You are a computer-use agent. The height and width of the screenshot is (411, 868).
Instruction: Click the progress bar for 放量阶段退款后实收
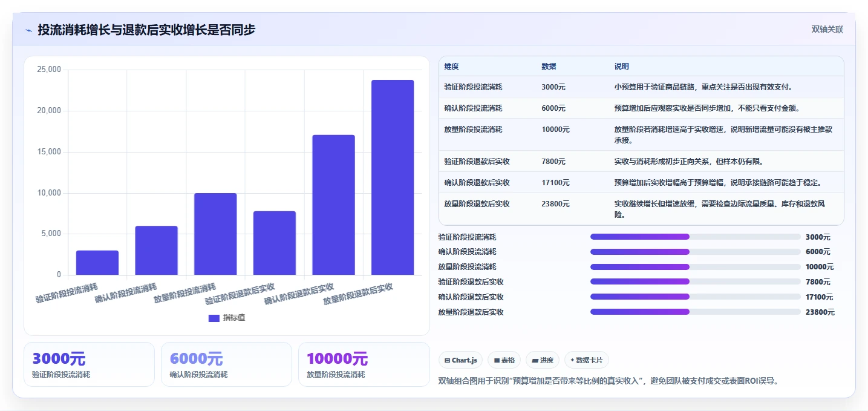pos(696,312)
